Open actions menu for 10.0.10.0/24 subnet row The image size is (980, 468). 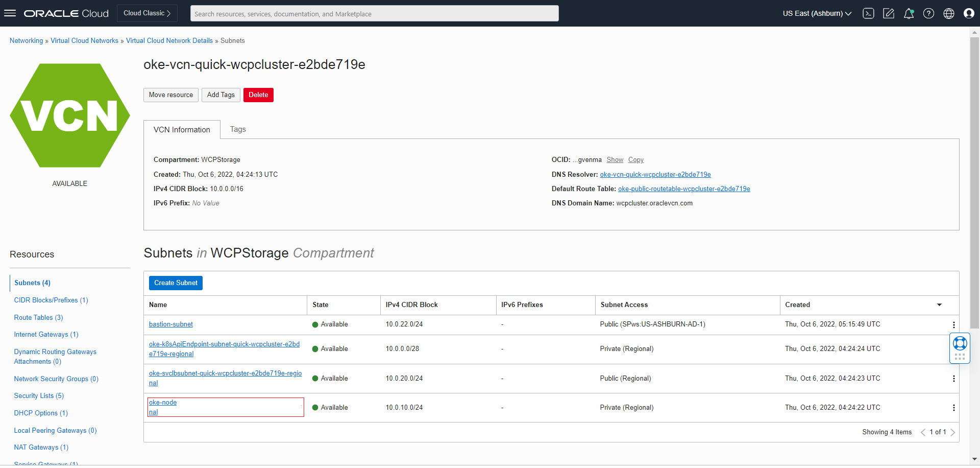pos(953,408)
